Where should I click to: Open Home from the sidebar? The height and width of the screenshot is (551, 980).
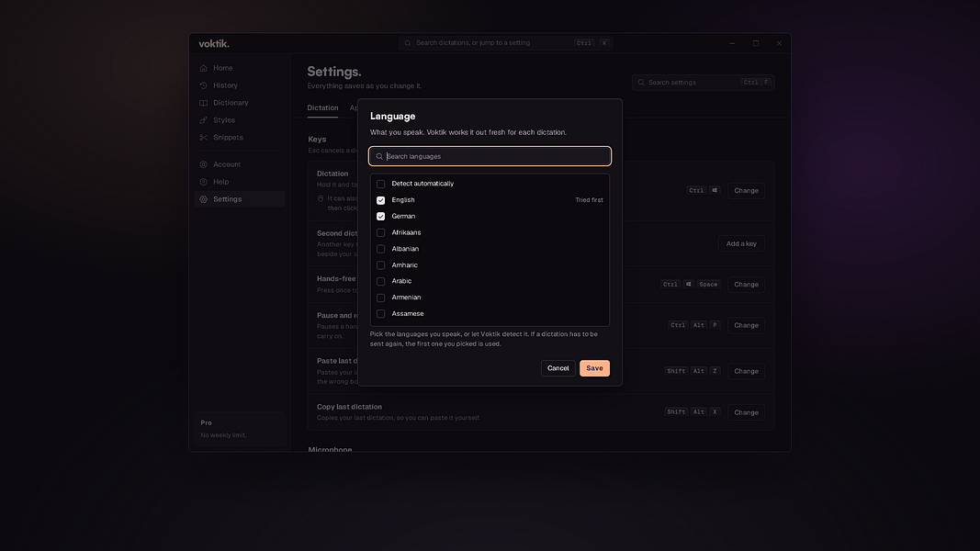[240, 68]
